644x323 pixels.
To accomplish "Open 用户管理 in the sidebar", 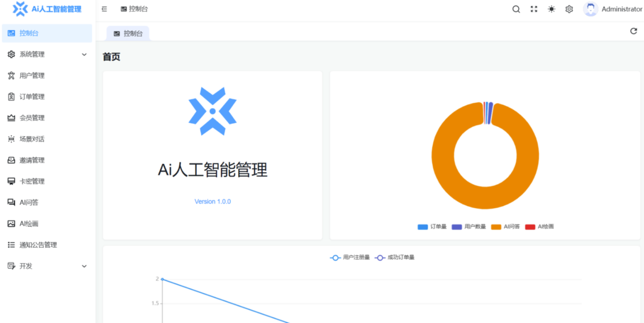I will [47, 75].
